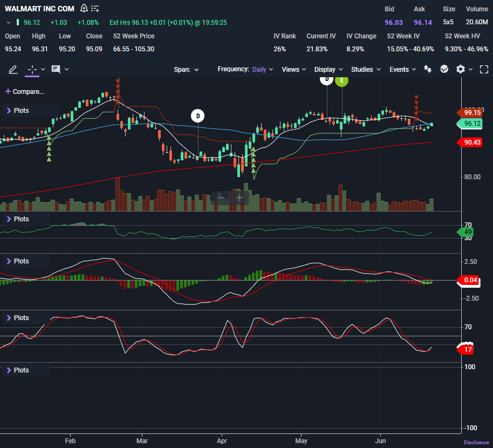Collapse quote details chevron beside 96.12
The width and height of the screenshot is (493, 448).
[9, 23]
